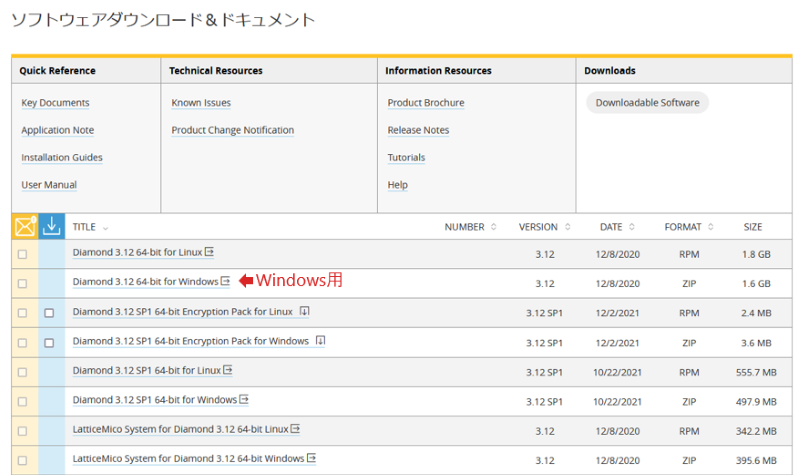Screen dimensions: 800x475
Task: Click download icon beside SP1 Encryption Pack for Linux
Action: click(305, 311)
